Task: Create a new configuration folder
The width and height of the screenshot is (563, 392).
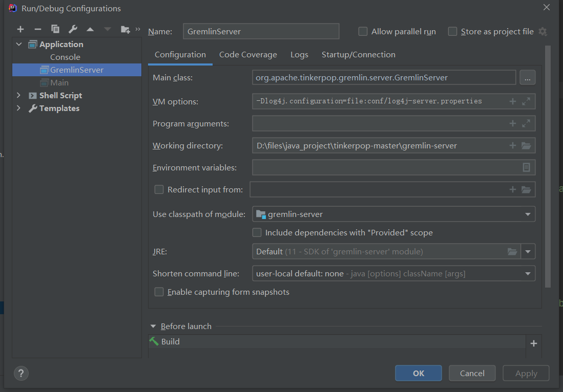Action: point(125,29)
